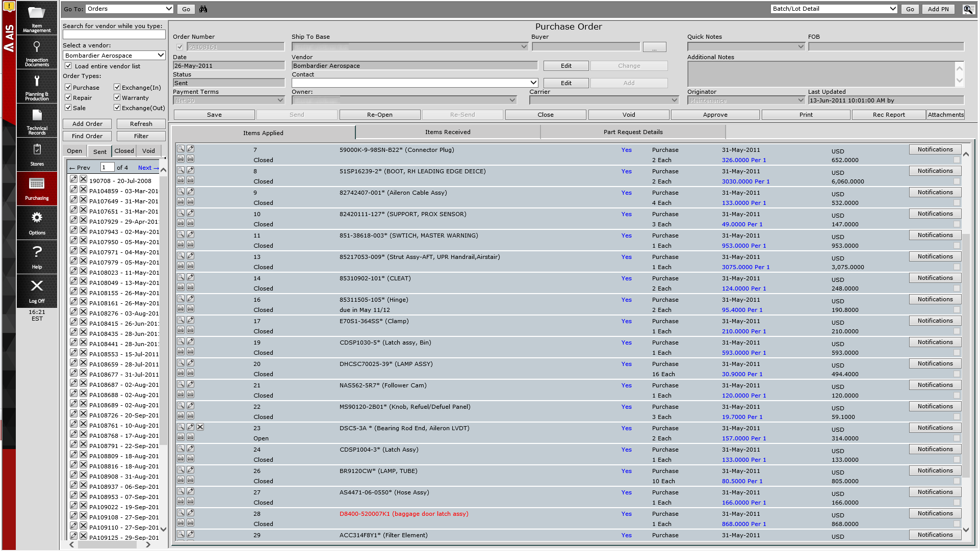Switch to the Items Received tab
The width and height of the screenshot is (980, 552).
447,132
